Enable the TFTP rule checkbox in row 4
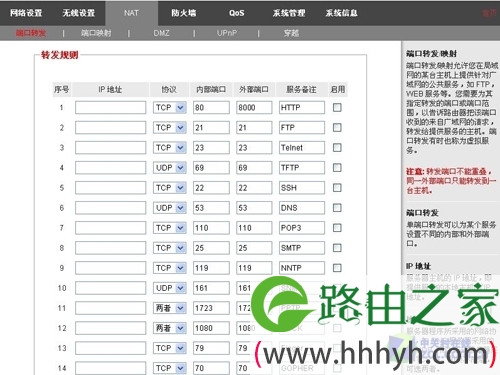The height and width of the screenshot is (375, 500). [337, 167]
